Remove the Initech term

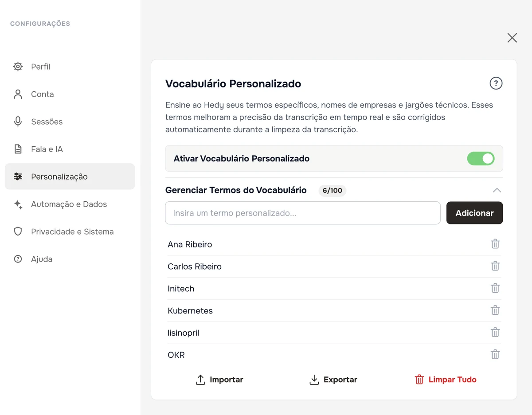[x=495, y=288]
